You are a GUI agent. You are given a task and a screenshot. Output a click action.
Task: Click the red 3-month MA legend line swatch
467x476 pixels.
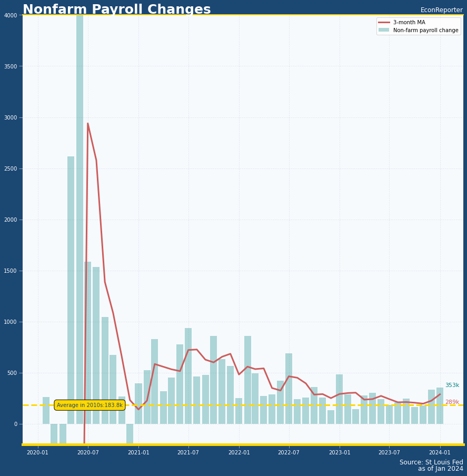coord(384,23)
